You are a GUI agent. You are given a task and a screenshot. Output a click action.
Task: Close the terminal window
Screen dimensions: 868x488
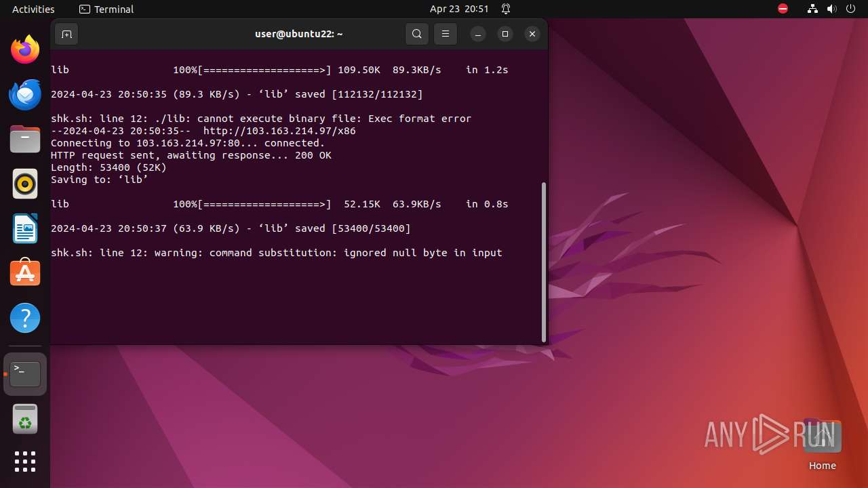(x=532, y=34)
